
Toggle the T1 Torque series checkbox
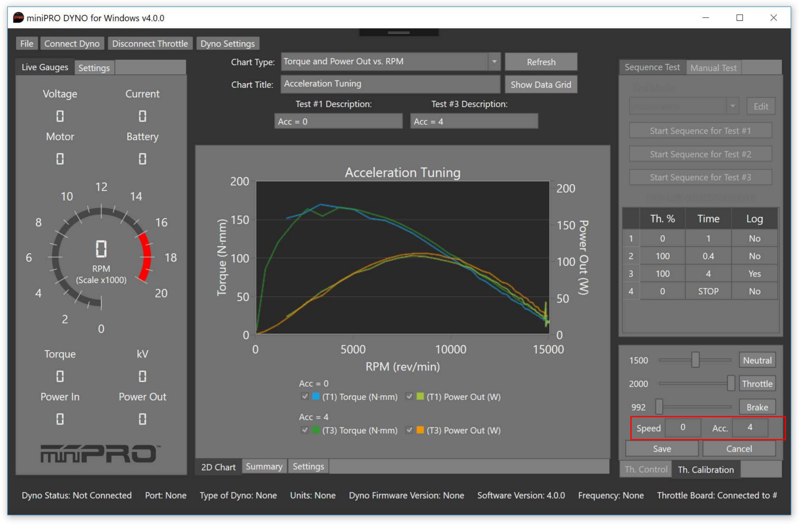[305, 396]
